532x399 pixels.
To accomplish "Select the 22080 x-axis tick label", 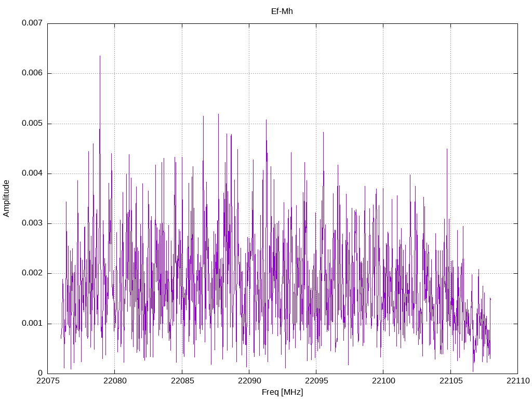I will pyautogui.click(x=115, y=381).
